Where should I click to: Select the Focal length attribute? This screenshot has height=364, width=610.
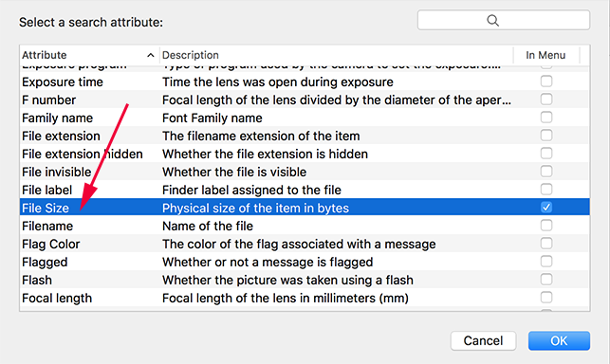click(x=57, y=298)
